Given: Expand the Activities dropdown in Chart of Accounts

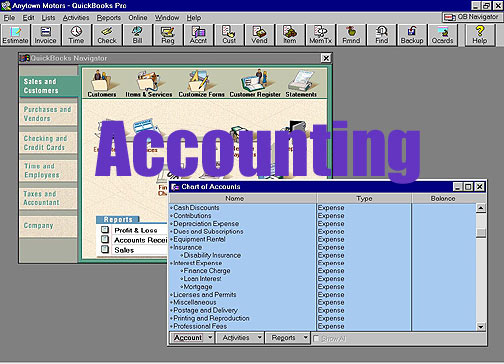Looking at the screenshot, I should (x=240, y=338).
